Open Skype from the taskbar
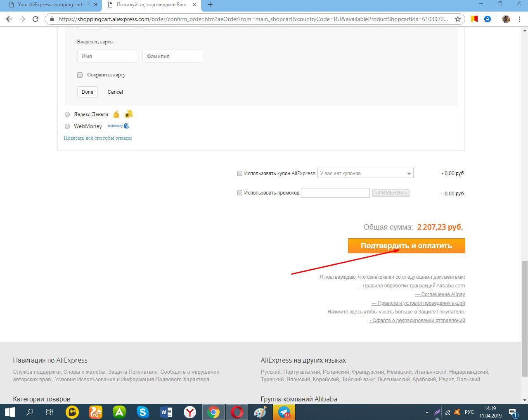This screenshot has height=420, width=528. tap(143, 412)
